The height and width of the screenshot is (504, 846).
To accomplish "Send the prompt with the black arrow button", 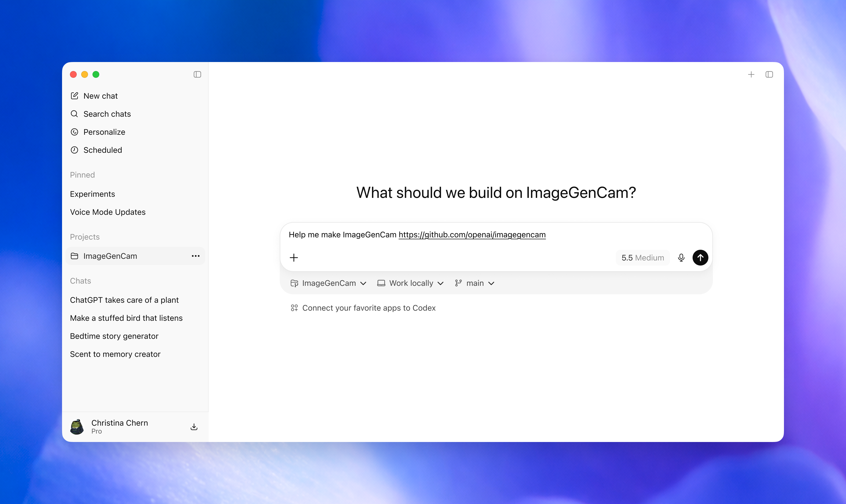I will [700, 257].
